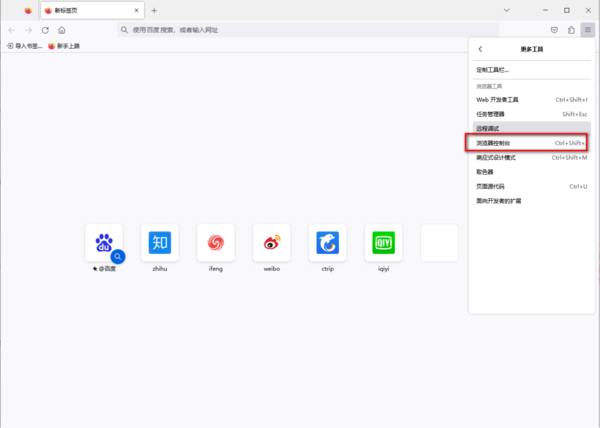The height and width of the screenshot is (428, 600).
Task: Open the zhihu shortcut tile
Action: coord(160,243)
